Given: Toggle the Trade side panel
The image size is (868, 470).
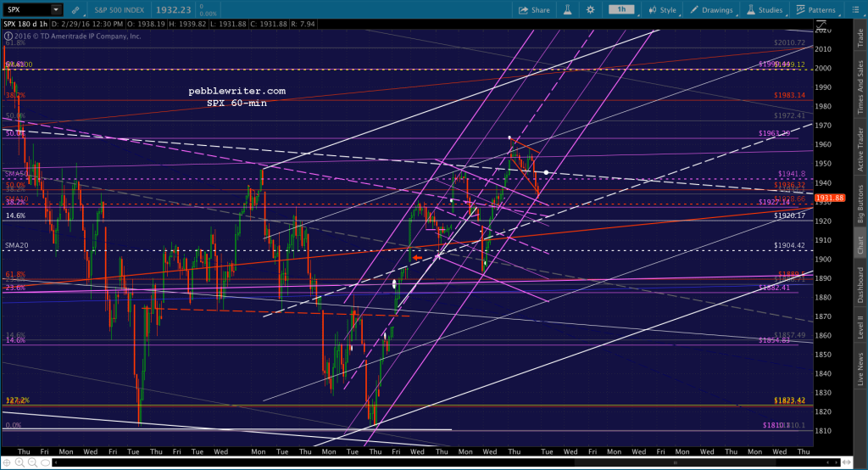Looking at the screenshot, I should (860, 37).
